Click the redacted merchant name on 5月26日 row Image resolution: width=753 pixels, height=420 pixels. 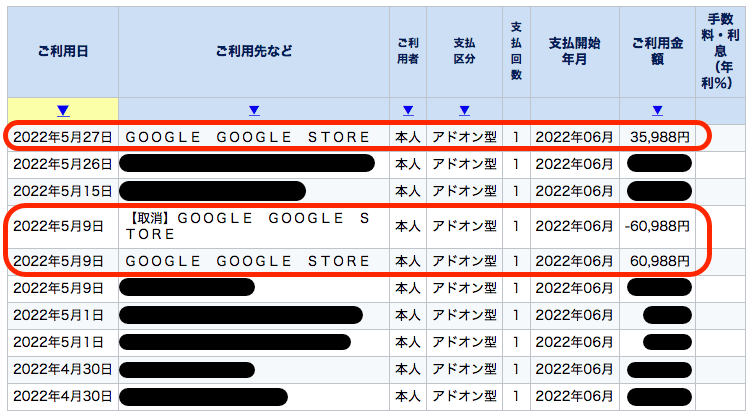[x=247, y=164]
